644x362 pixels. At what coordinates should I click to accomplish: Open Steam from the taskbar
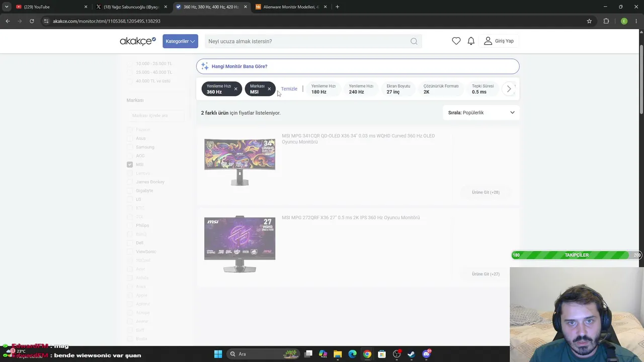coord(411,354)
